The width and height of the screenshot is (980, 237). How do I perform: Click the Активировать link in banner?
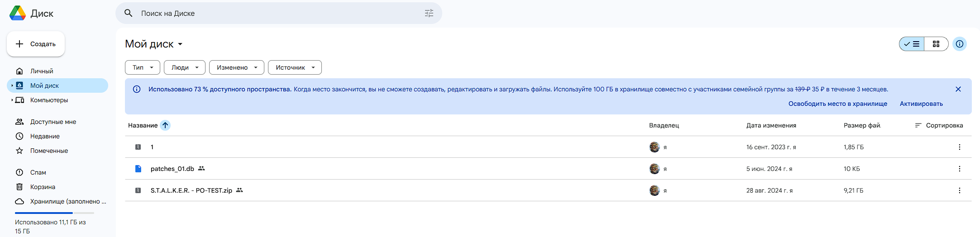coord(921,104)
